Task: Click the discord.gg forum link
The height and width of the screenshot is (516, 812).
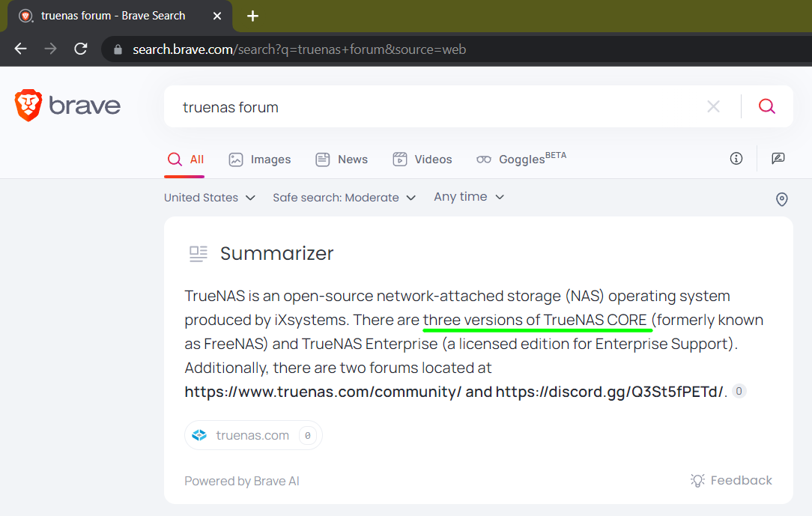Action: point(609,392)
